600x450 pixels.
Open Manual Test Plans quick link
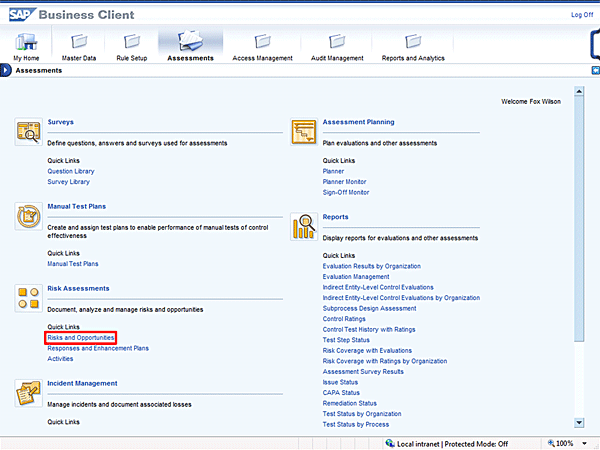point(73,264)
